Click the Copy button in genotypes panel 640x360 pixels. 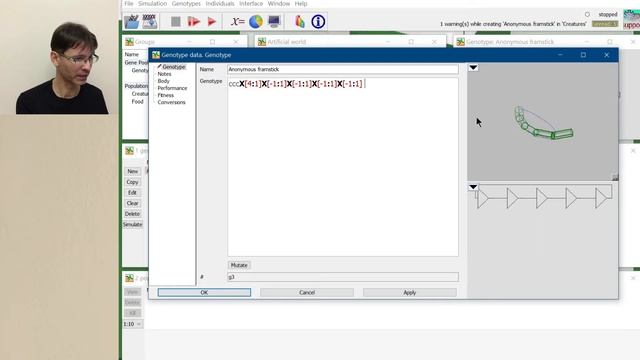132,182
